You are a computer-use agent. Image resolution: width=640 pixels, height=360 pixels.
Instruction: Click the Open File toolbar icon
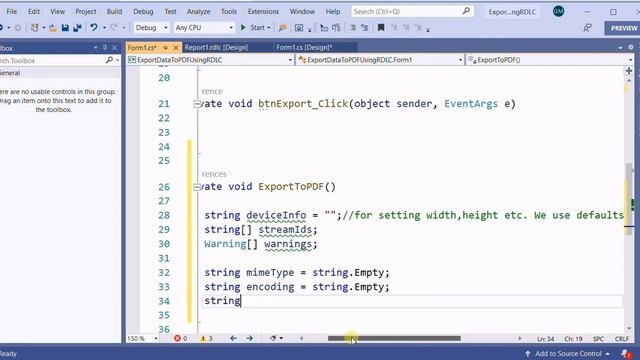click(x=53, y=28)
